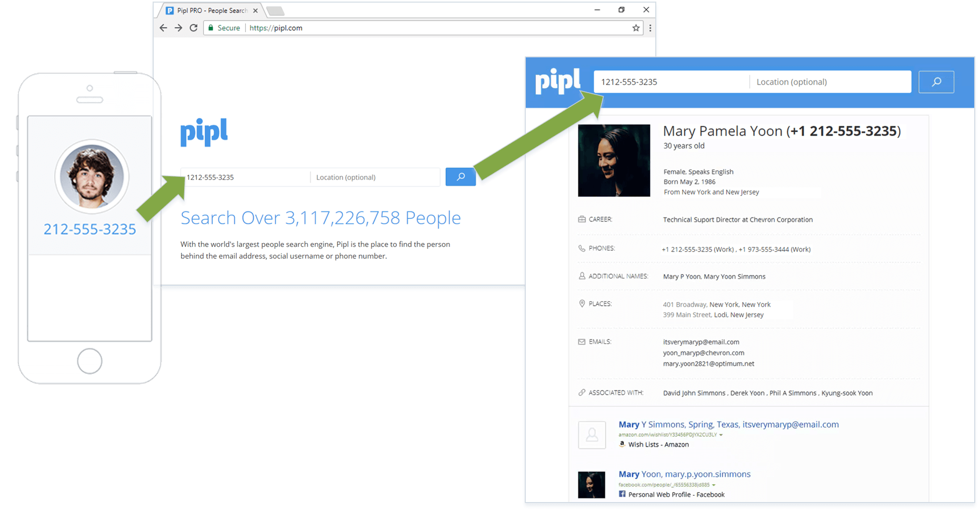Open a new browser tab
The width and height of the screenshot is (980, 511).
(x=275, y=11)
